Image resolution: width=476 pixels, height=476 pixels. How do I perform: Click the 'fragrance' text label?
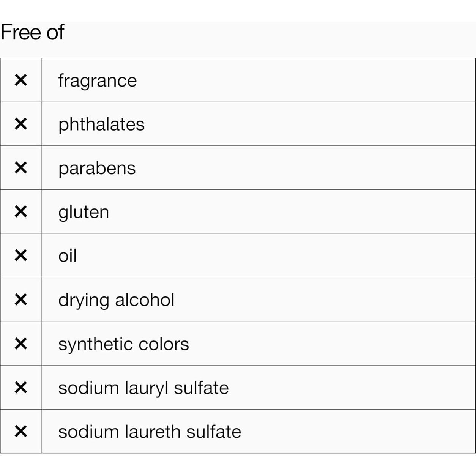coord(98,80)
